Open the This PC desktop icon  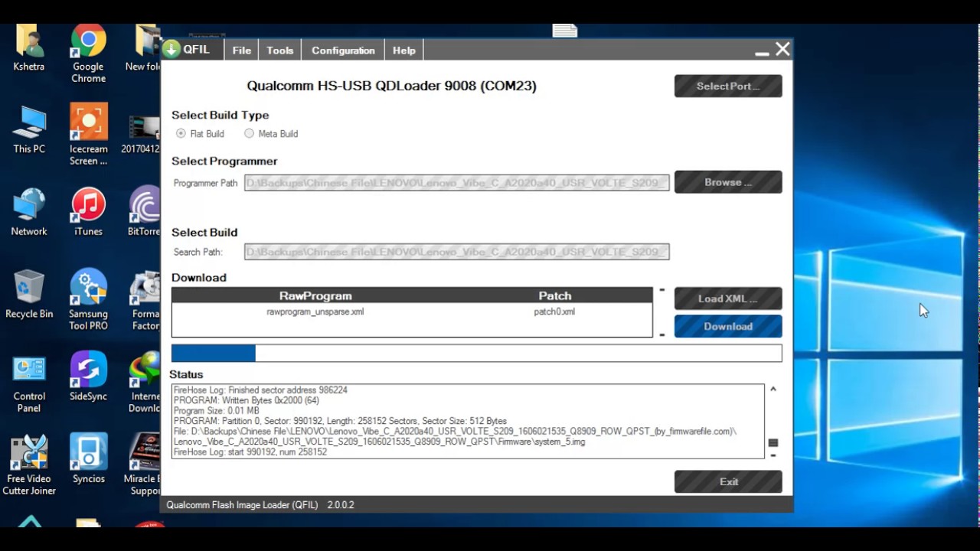coord(29,130)
